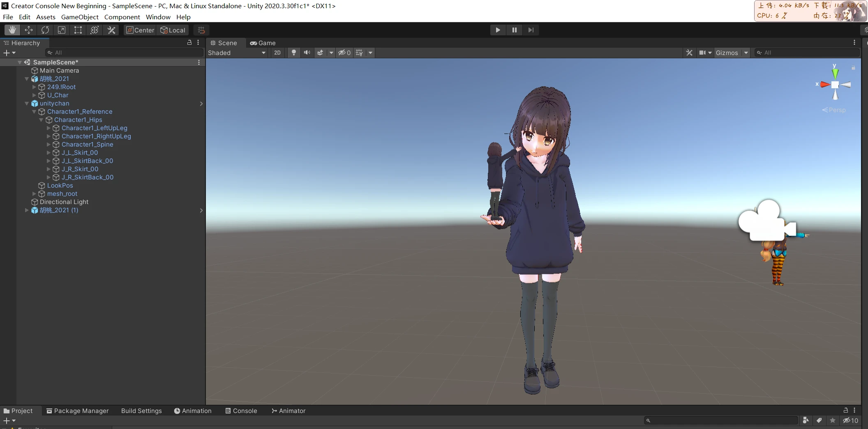Image resolution: width=868 pixels, height=429 pixels.
Task: Collapse the unitychan hierarchy item
Action: coord(27,103)
